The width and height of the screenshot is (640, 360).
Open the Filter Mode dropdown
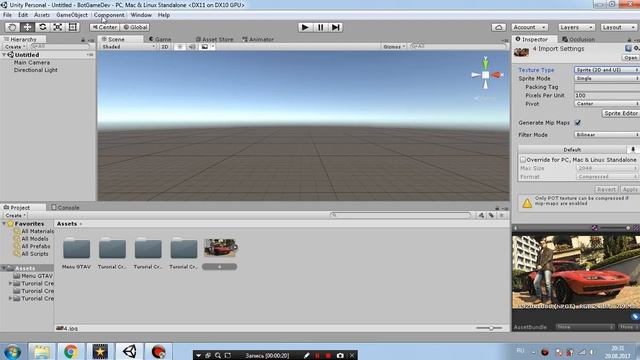pyautogui.click(x=607, y=134)
